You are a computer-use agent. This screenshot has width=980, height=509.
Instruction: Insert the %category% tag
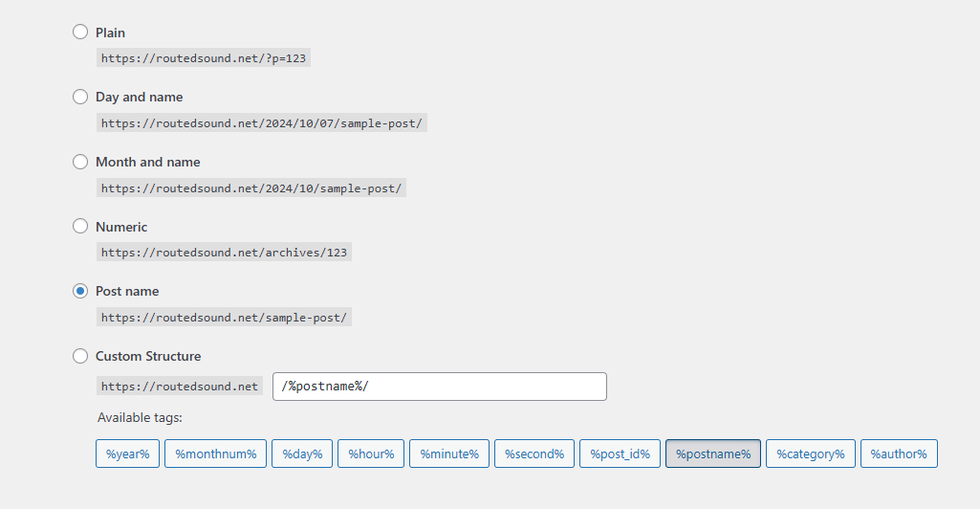811,454
